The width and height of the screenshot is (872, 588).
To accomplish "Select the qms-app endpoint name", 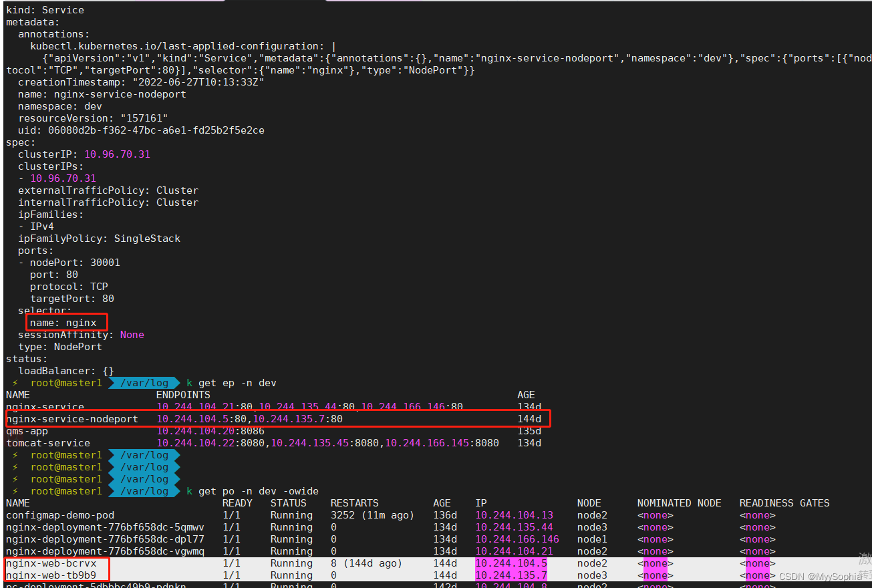I will click(x=27, y=431).
